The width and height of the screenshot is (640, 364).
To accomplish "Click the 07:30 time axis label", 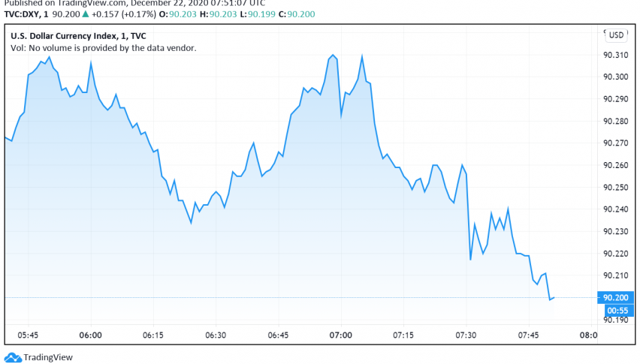I will pyautogui.click(x=466, y=335).
